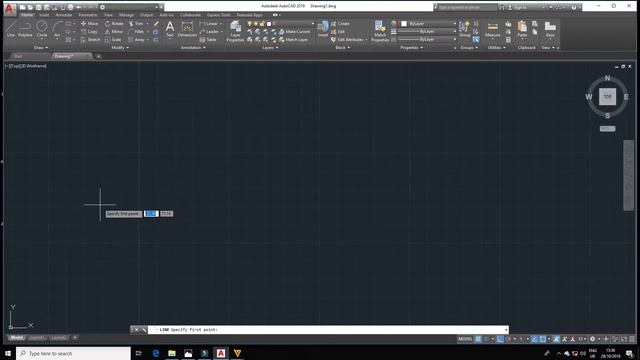Screen dimensions: 640x360
Task: Click Create block button
Action: pos(340,24)
